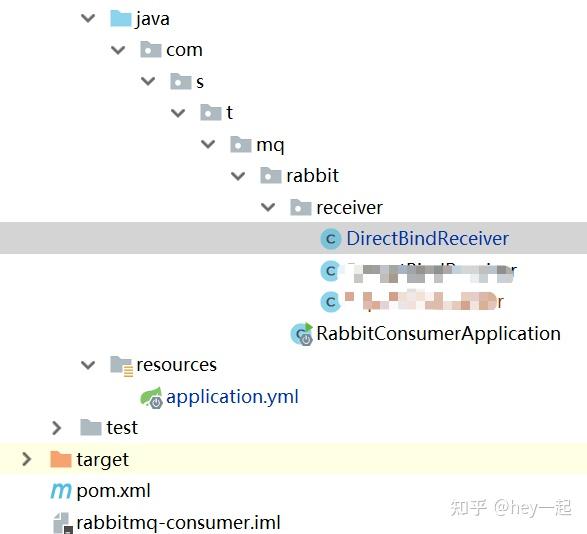
Task: Click the application.yml Spring config icon
Action: click(x=151, y=397)
